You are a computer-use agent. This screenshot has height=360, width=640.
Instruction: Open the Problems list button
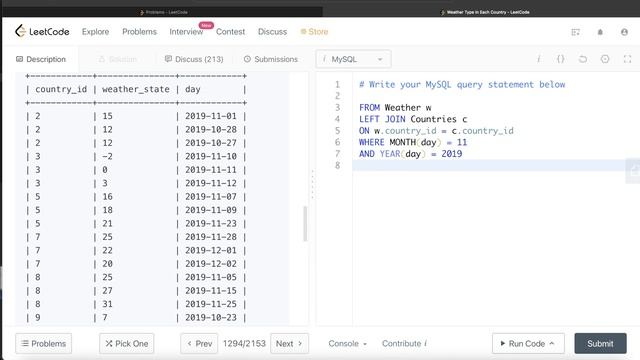pos(44,344)
